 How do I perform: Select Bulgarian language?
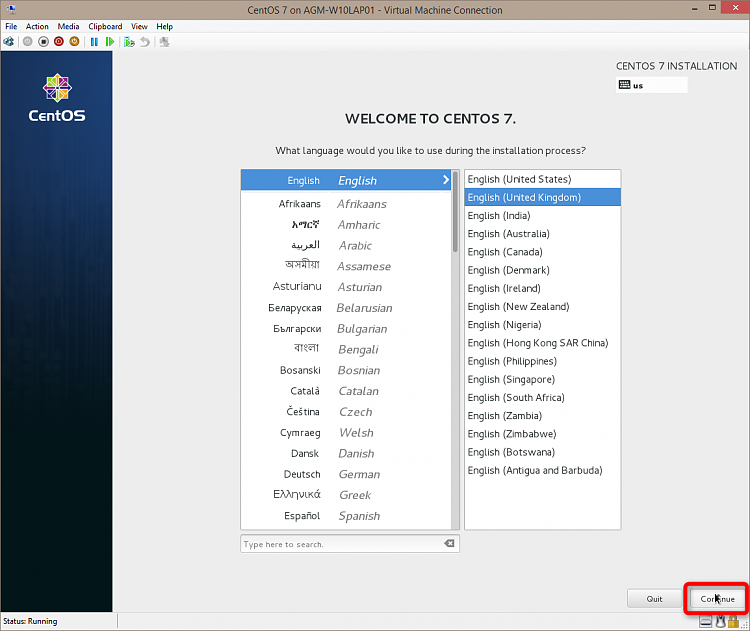(346, 329)
